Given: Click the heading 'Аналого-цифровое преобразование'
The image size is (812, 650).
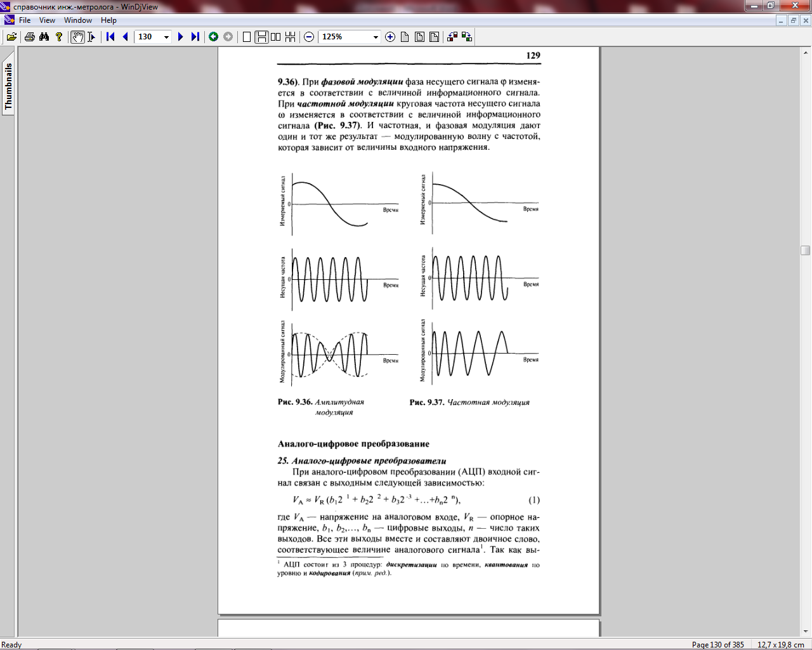Looking at the screenshot, I should click(x=353, y=444).
